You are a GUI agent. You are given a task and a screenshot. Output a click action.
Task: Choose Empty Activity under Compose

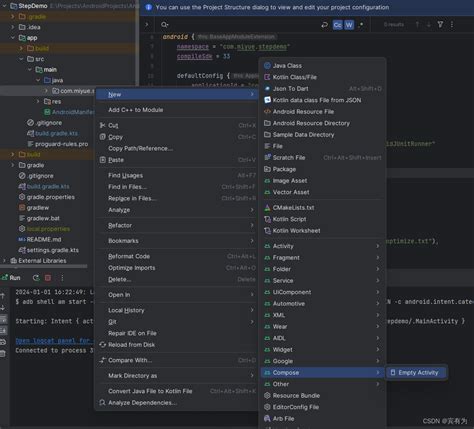tap(417, 372)
